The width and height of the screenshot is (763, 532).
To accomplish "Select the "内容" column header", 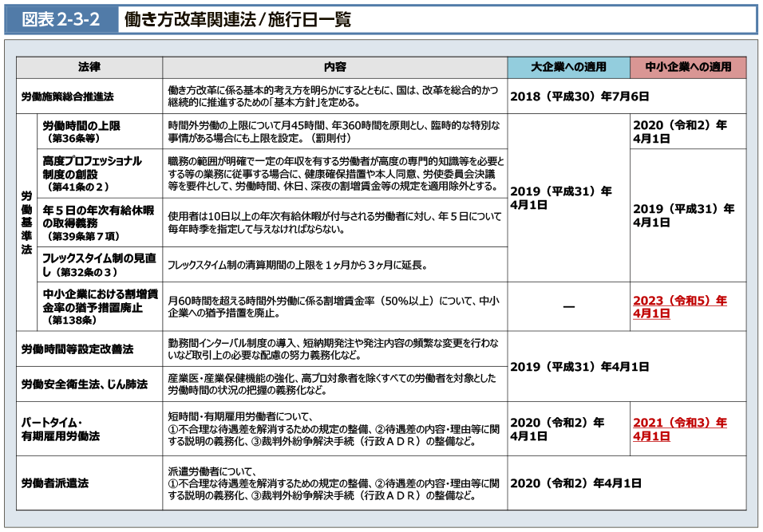I will (334, 67).
